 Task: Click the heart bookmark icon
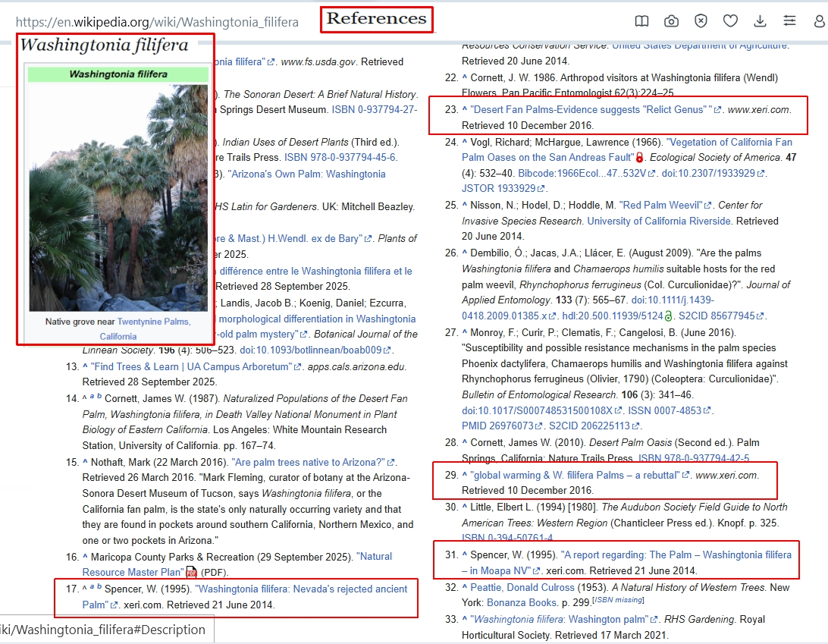tap(730, 21)
